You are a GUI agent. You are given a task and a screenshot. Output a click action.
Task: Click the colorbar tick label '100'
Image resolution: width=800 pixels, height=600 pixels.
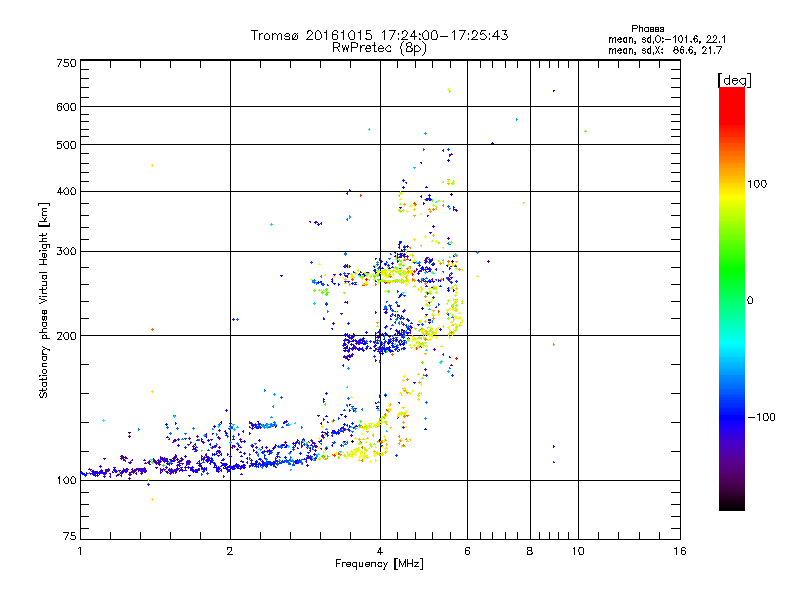[757, 184]
